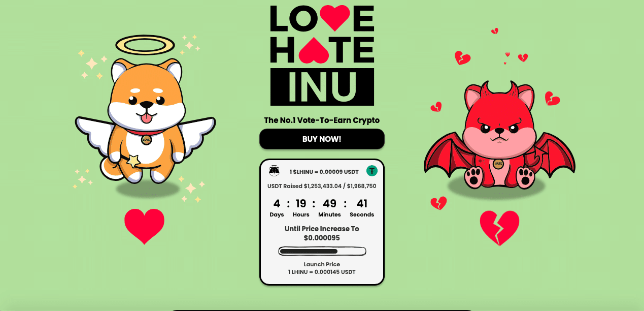Image resolution: width=644 pixels, height=311 pixels.
Task: Click the BUY NOW! button
Action: [x=322, y=139]
